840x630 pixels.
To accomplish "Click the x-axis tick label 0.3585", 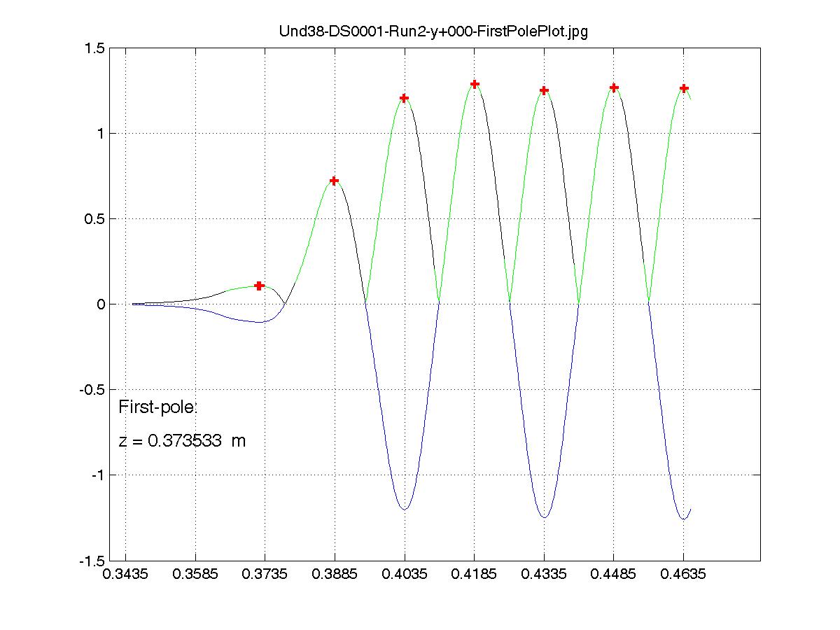I will [195, 575].
